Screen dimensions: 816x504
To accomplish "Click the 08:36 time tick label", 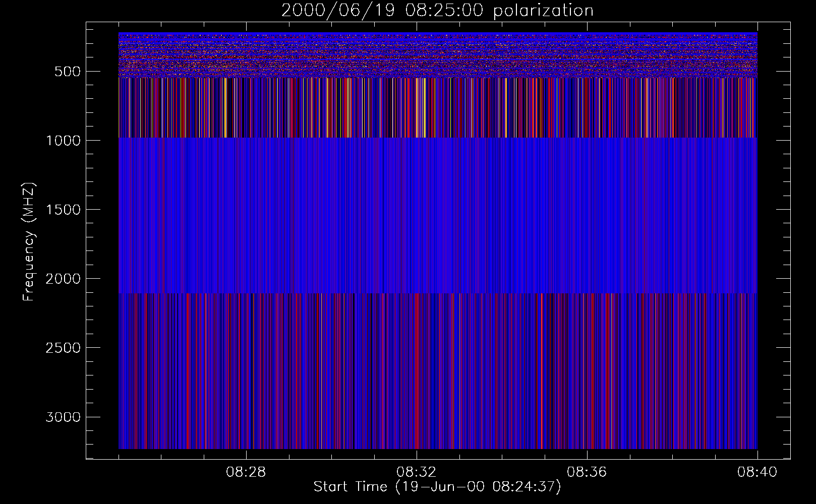I will [x=587, y=472].
